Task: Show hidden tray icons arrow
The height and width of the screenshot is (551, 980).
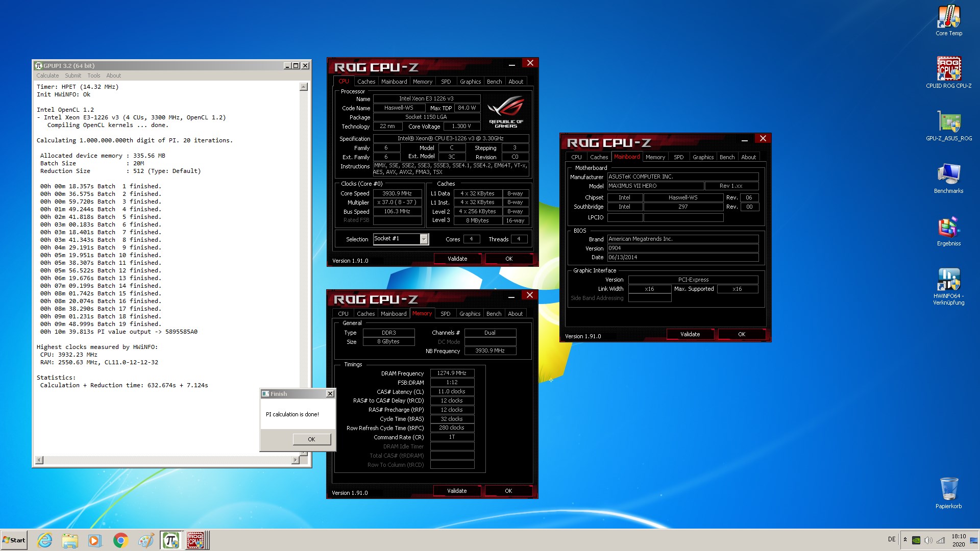Action: tap(905, 540)
